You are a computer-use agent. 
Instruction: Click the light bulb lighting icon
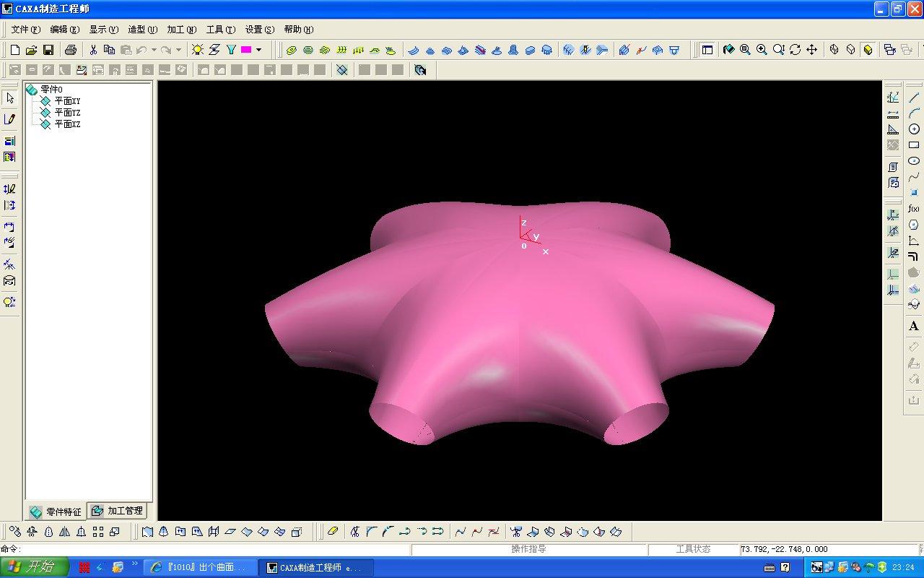197,50
